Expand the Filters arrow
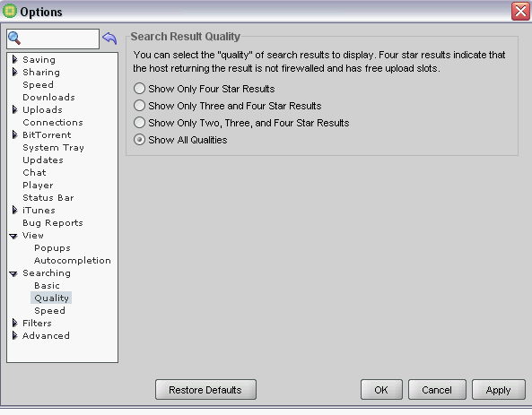This screenshot has width=532, height=415. tap(14, 323)
